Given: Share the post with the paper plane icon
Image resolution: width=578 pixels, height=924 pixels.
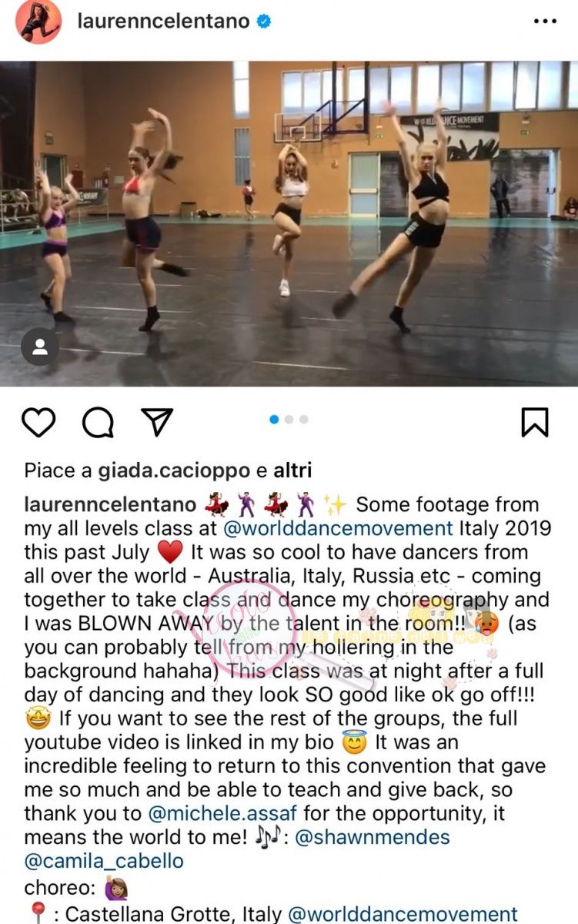Looking at the screenshot, I should pyautogui.click(x=157, y=422).
